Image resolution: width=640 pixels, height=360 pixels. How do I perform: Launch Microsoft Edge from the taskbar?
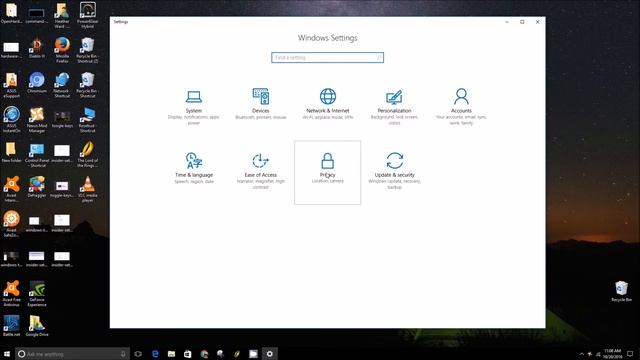155,354
